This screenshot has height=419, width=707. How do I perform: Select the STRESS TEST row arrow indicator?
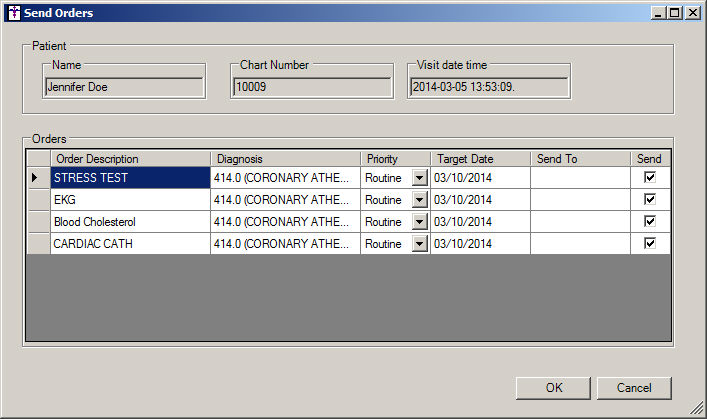pyautogui.click(x=38, y=178)
